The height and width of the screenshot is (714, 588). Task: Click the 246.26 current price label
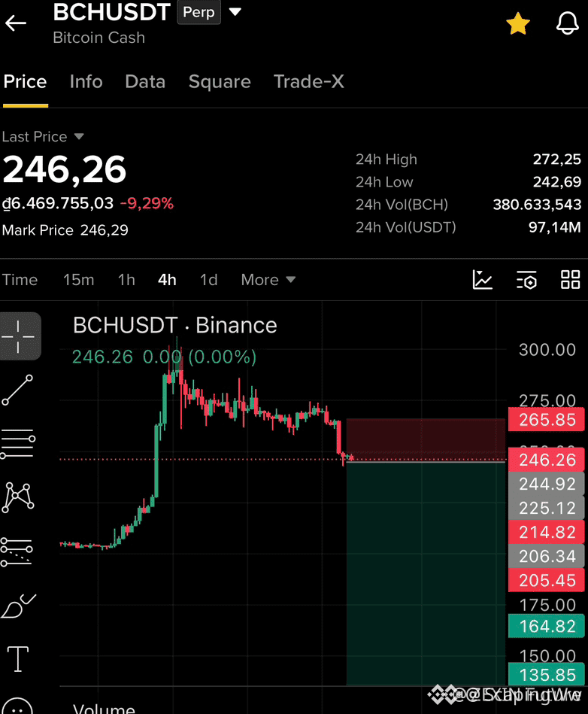pyautogui.click(x=547, y=460)
